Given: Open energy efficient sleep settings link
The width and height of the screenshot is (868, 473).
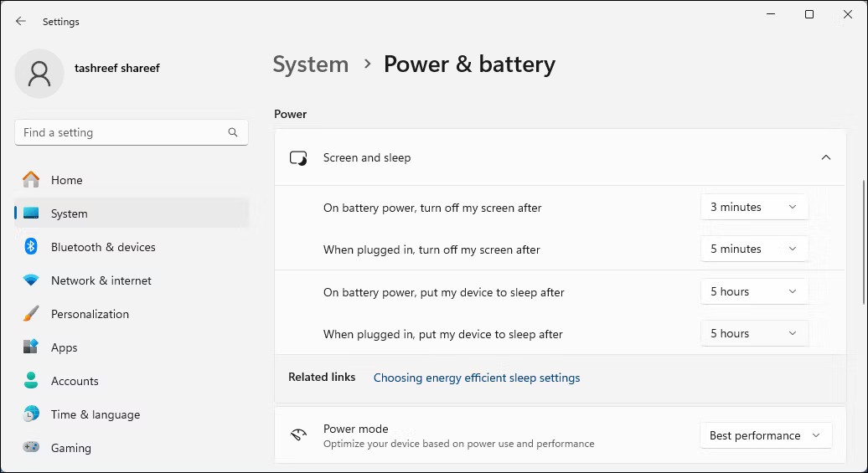Looking at the screenshot, I should pos(477,378).
